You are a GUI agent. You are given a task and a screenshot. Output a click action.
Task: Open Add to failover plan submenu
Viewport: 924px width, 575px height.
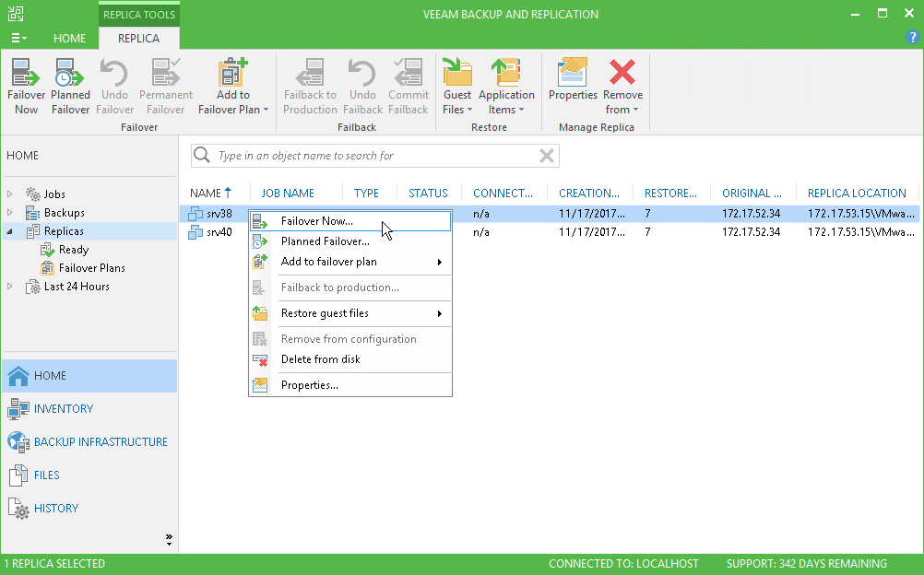click(350, 262)
